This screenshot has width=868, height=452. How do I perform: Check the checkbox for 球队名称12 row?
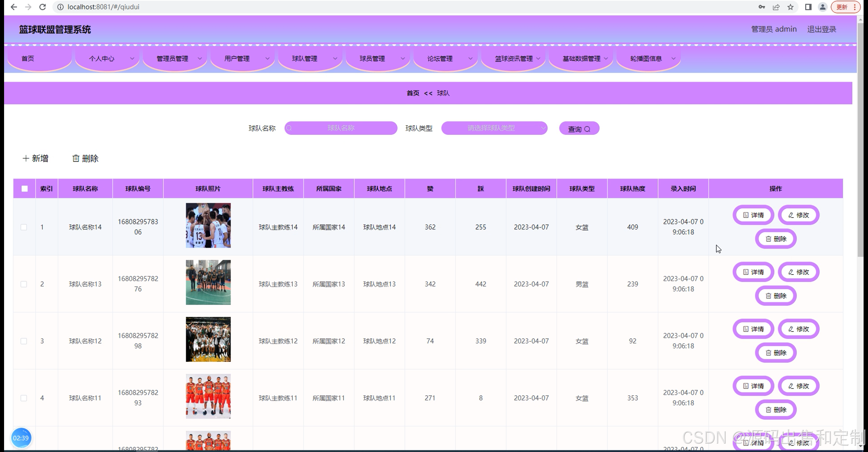[x=24, y=341]
